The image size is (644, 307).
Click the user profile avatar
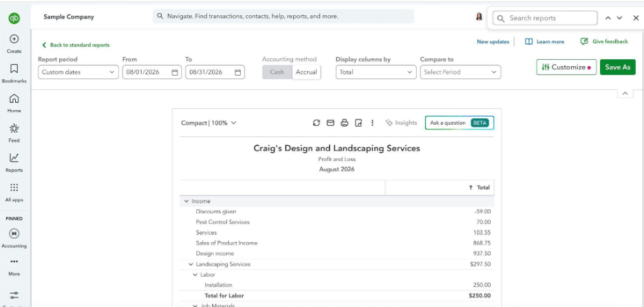tap(479, 17)
